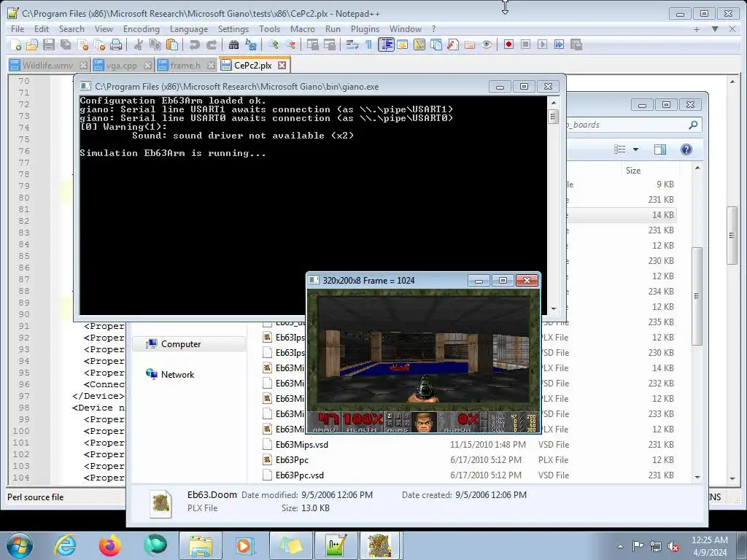Click the Start Recording macro red dot
This screenshot has width=747, height=560.
pos(508,44)
